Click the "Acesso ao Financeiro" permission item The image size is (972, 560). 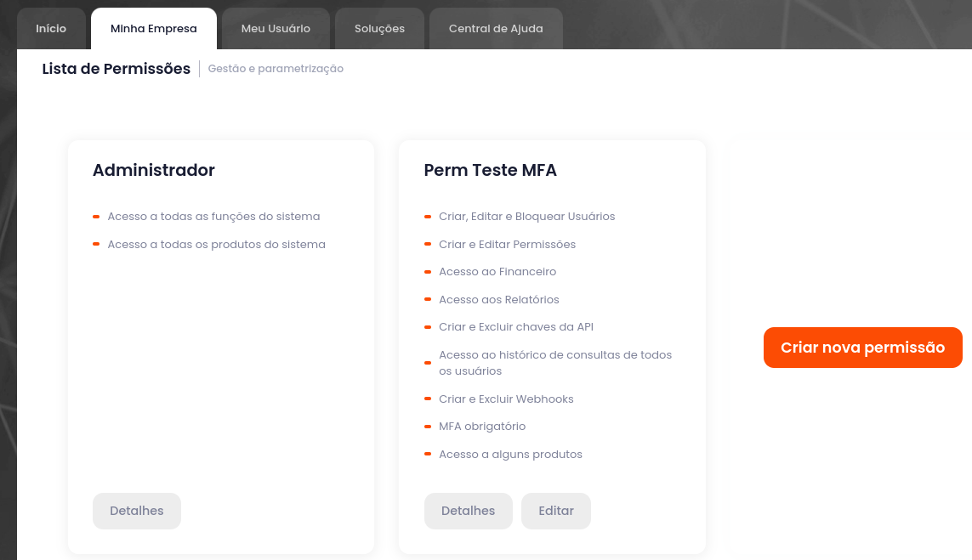click(x=497, y=272)
